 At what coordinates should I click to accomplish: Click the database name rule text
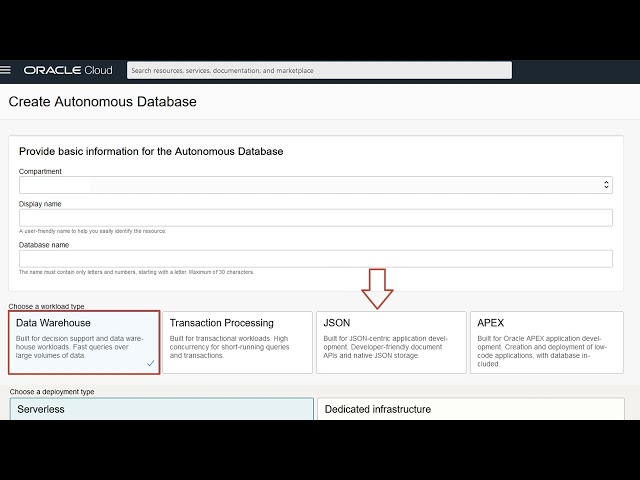pos(136,272)
